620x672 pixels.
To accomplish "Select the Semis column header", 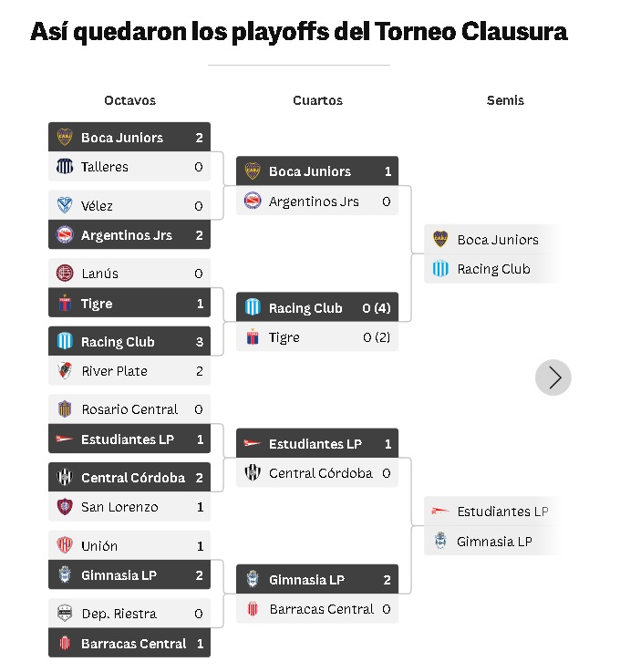I will (505, 100).
